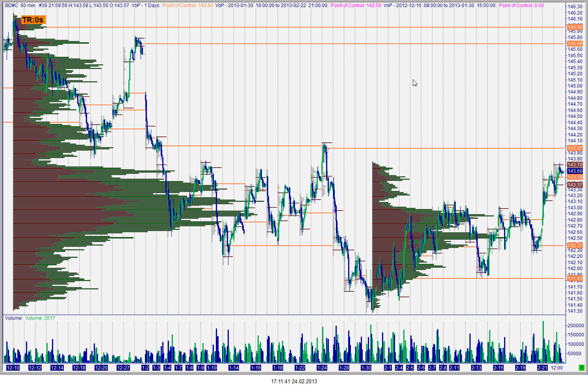Click the 2-6 date marker
Image resolution: width=588 pixels, height=388 pixels.
pos(421,367)
